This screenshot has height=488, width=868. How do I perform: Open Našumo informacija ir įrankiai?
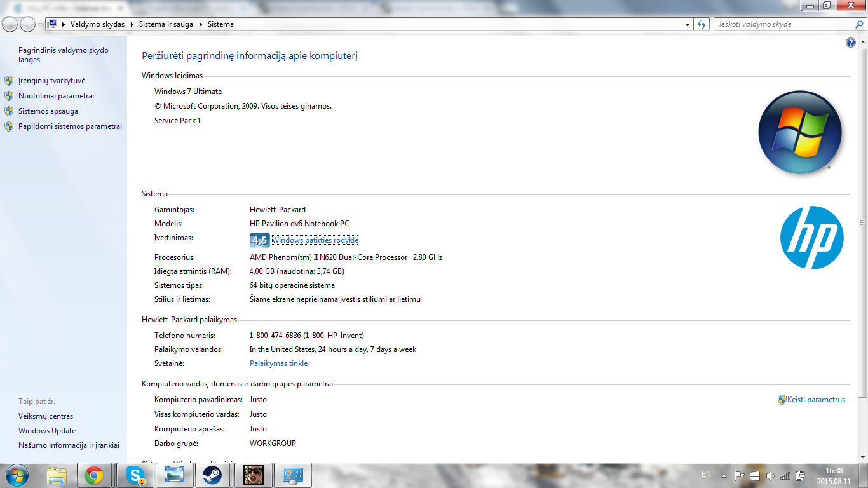(69, 445)
